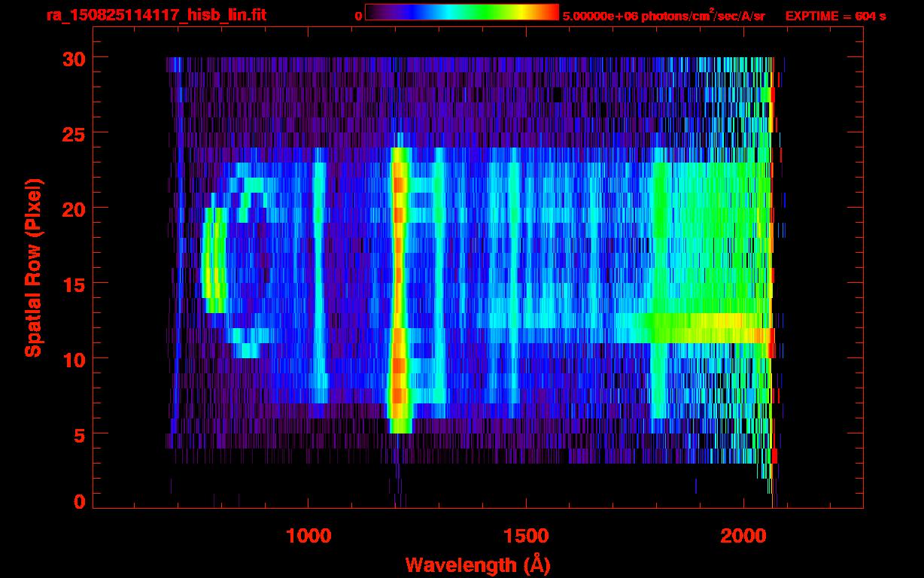
Task: Click the 1500 wavelength tick label
Action: point(525,536)
